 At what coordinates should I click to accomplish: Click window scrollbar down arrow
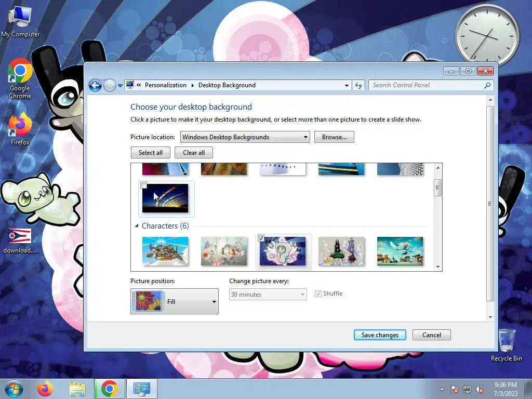(x=490, y=317)
